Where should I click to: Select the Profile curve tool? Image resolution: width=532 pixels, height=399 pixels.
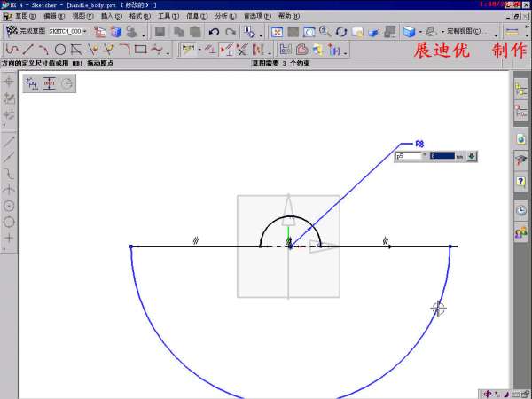pyautogui.click(x=12, y=49)
